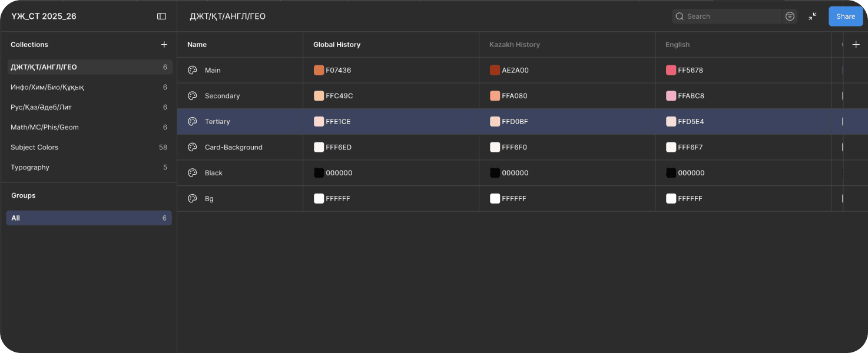
Task: Click the palette icon of the Secondary row
Action: tap(192, 96)
